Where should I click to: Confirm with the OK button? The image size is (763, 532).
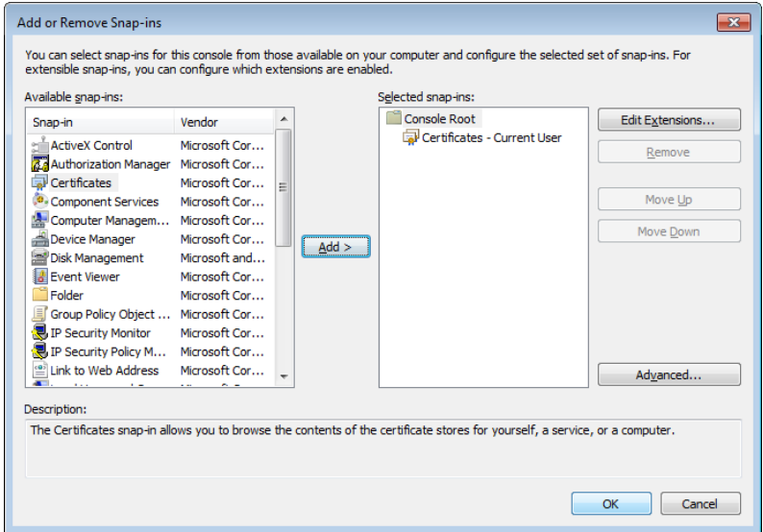[611, 503]
